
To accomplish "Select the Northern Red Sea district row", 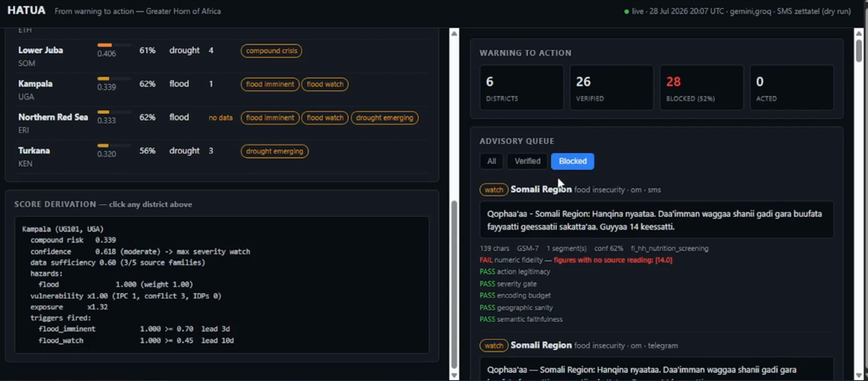I will coord(222,123).
